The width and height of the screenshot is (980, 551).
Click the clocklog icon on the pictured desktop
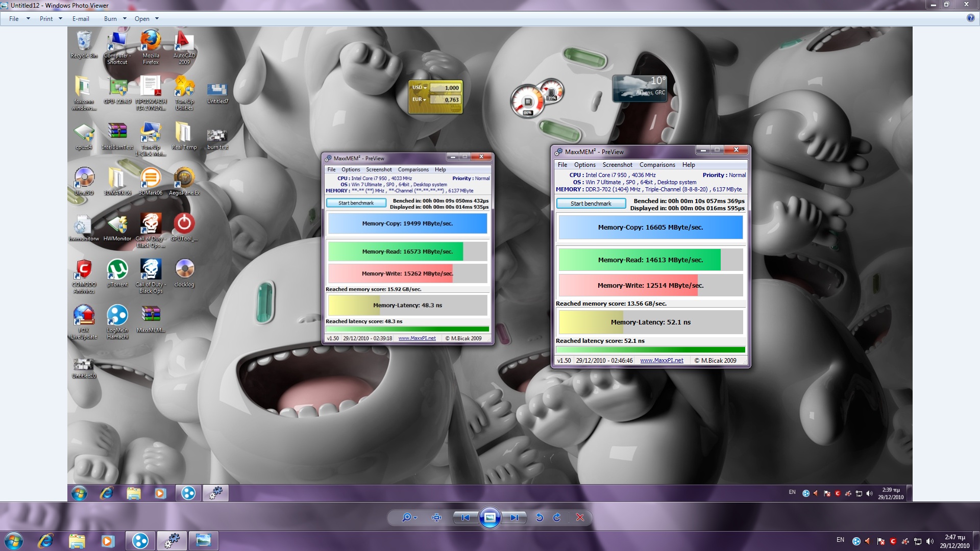[184, 273]
